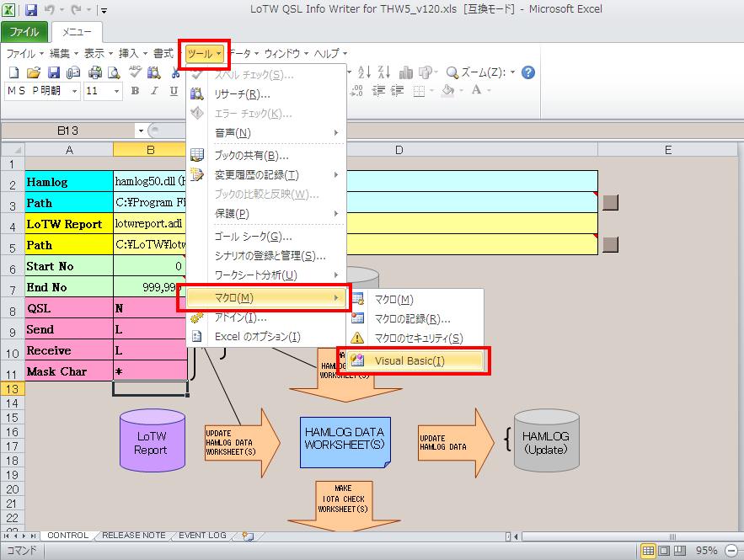Viewport: 744px width, 560px height.
Task: Click the Name Box showing B13
Action: pyautogui.click(x=69, y=131)
